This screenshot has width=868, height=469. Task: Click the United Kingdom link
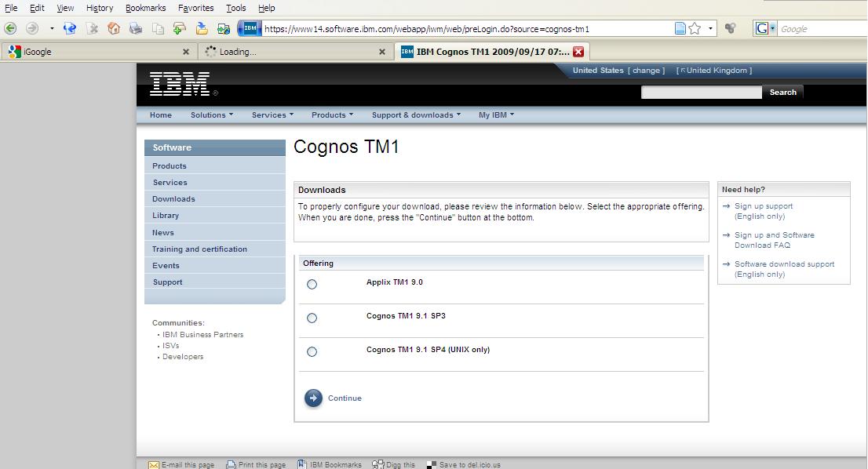(x=717, y=71)
